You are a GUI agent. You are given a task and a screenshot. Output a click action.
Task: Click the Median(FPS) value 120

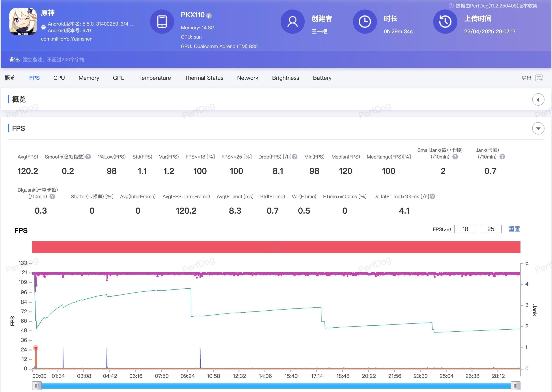click(345, 171)
